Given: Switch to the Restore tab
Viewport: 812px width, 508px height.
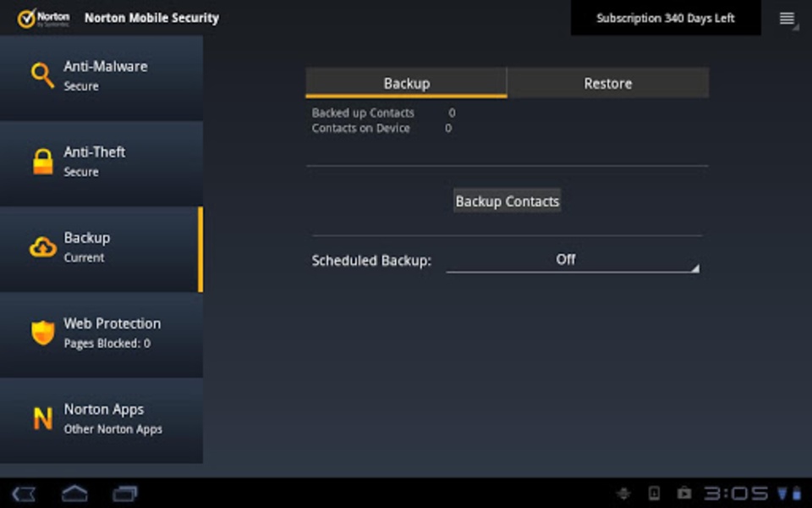Looking at the screenshot, I should pos(607,83).
